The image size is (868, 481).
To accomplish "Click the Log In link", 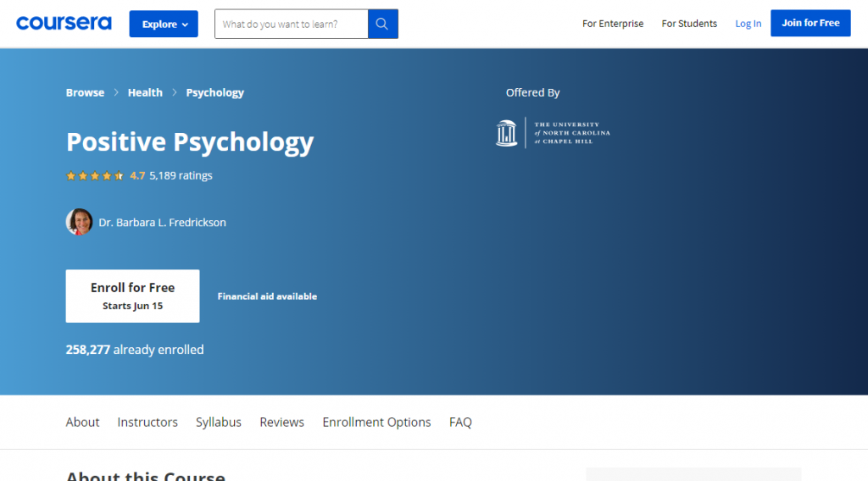I will coord(748,24).
